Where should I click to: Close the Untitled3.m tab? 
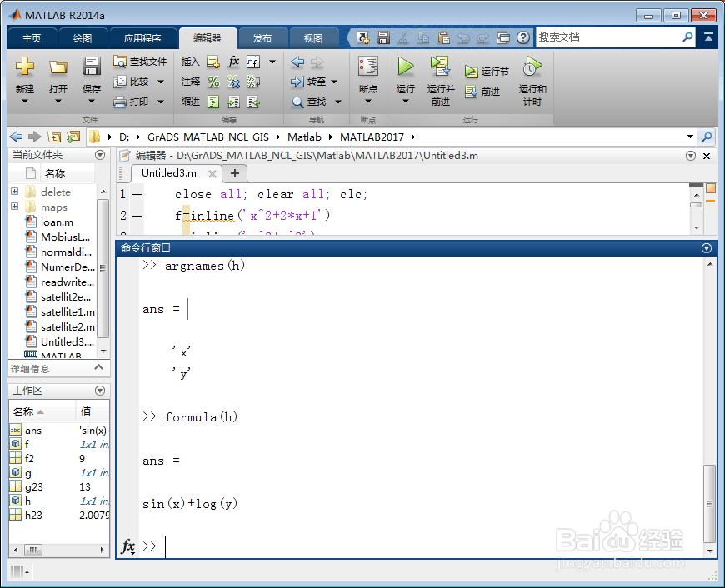[x=212, y=174]
